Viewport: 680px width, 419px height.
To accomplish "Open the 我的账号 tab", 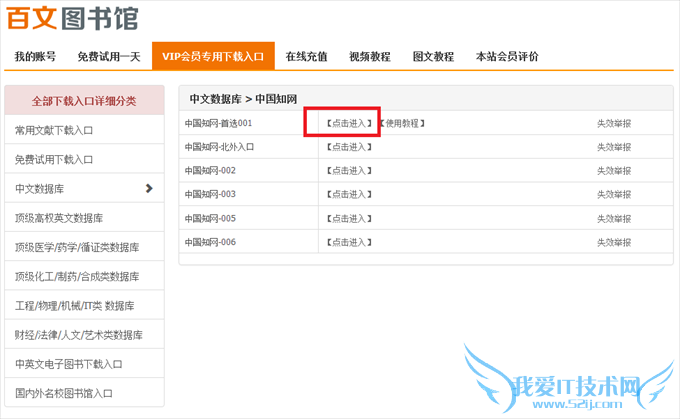I will tap(35, 56).
